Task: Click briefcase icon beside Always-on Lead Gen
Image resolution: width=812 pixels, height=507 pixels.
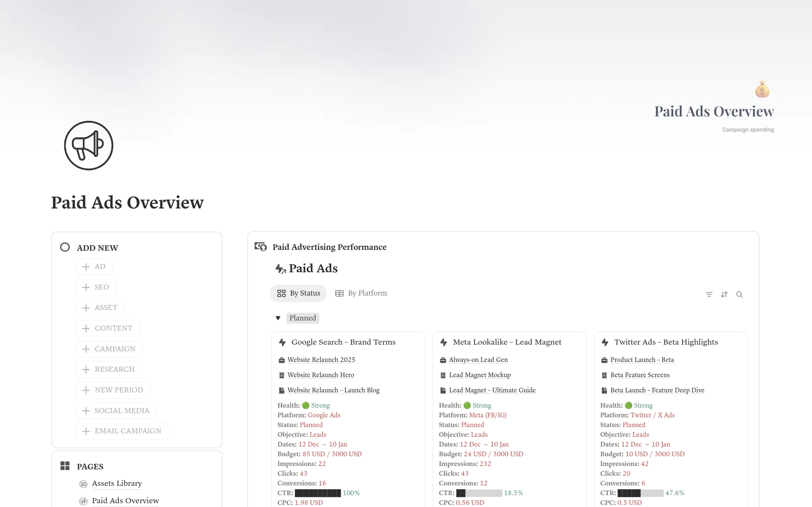Action: pyautogui.click(x=443, y=360)
